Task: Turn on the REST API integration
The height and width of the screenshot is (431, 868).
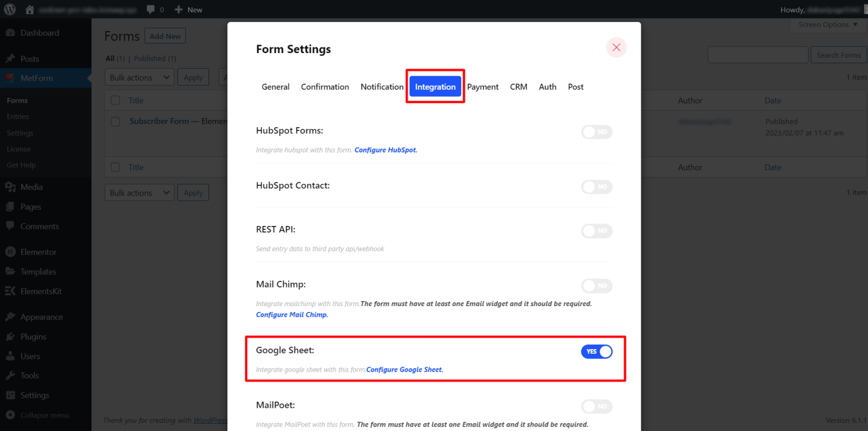Action: click(597, 231)
